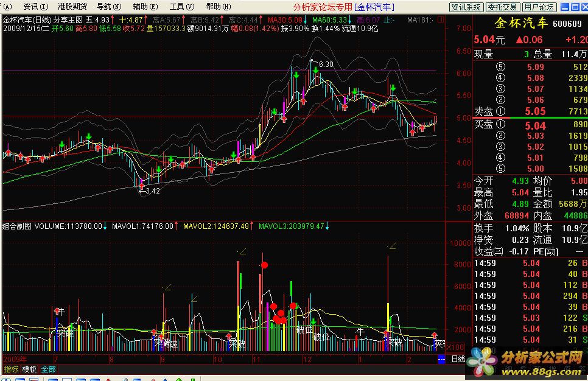Click 今开 value 4.93
This screenshot has height=381, width=588.
click(520, 181)
